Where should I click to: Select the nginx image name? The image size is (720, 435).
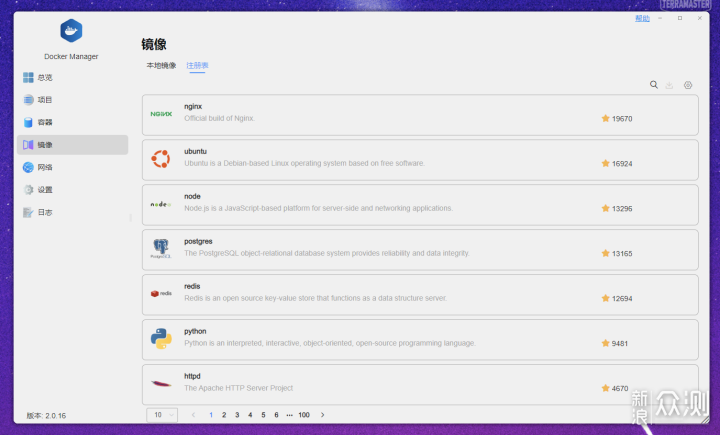[x=193, y=106]
